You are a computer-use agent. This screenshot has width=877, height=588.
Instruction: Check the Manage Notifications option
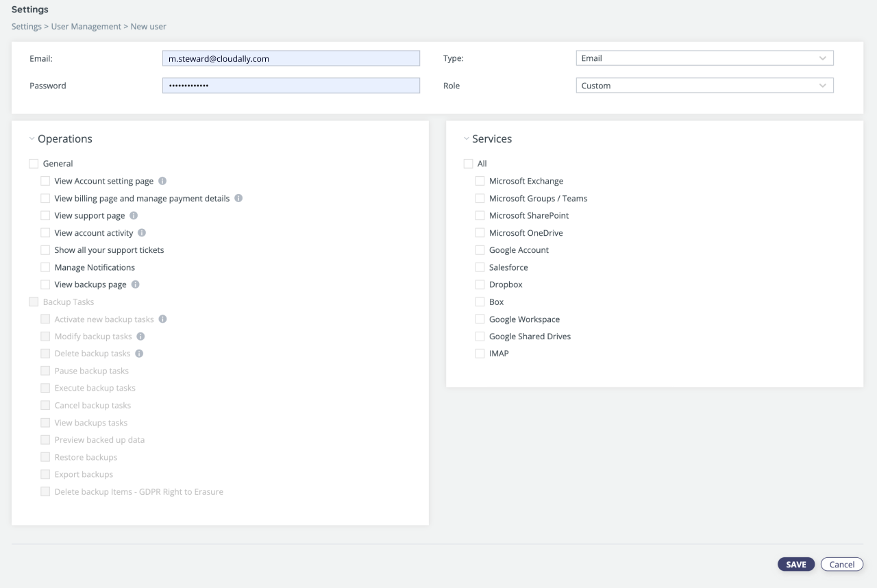click(45, 267)
